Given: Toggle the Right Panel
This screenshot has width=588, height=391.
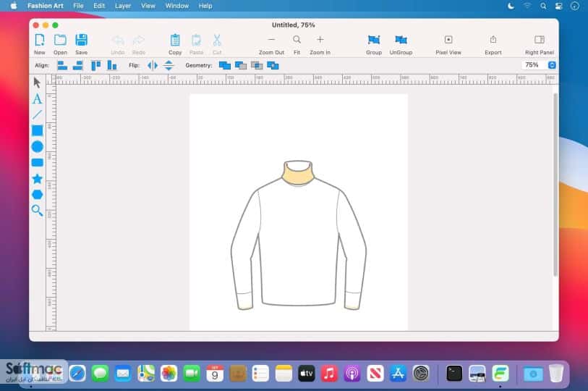Looking at the screenshot, I should pyautogui.click(x=540, y=44).
